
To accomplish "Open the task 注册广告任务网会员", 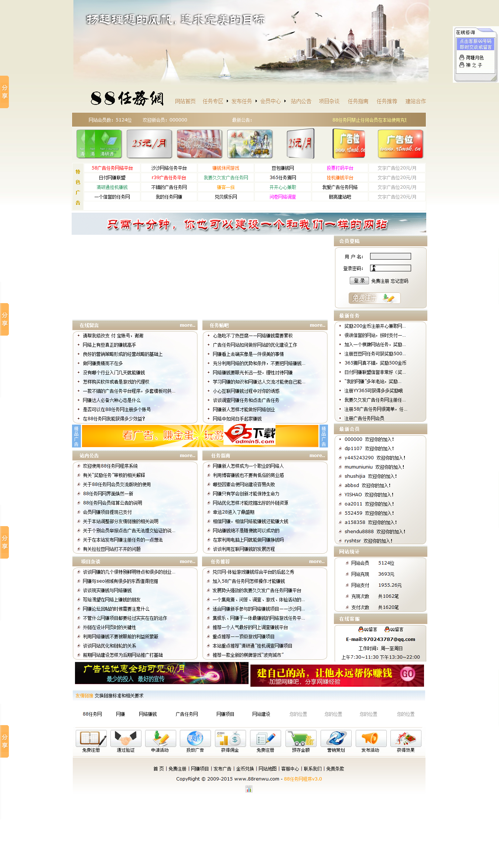I will tap(364, 418).
